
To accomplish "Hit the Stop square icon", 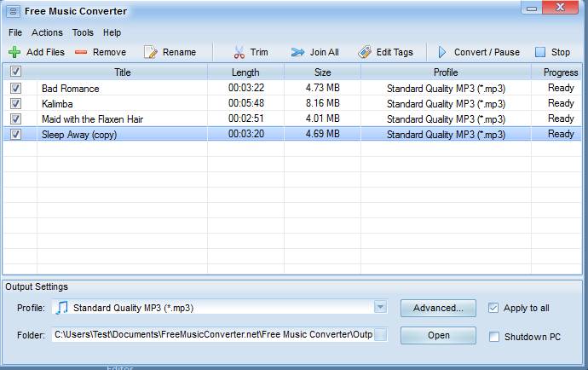I will coord(540,52).
